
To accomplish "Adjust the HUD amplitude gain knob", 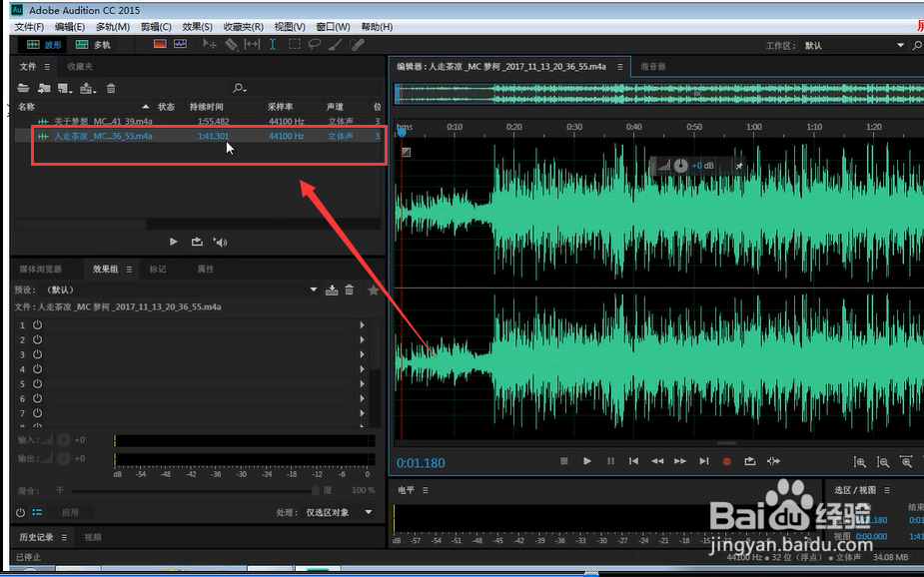I will [680, 166].
